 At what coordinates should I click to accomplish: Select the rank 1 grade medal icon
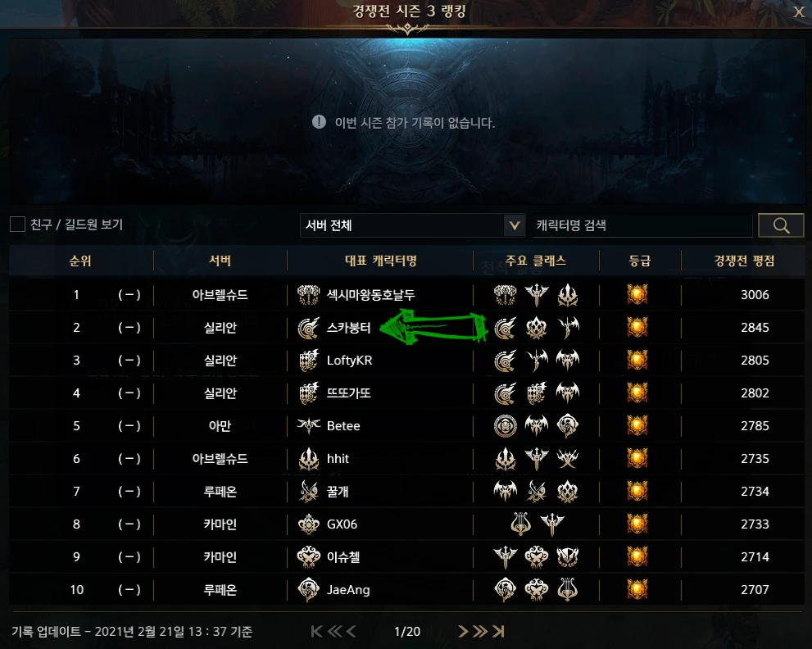click(x=637, y=295)
